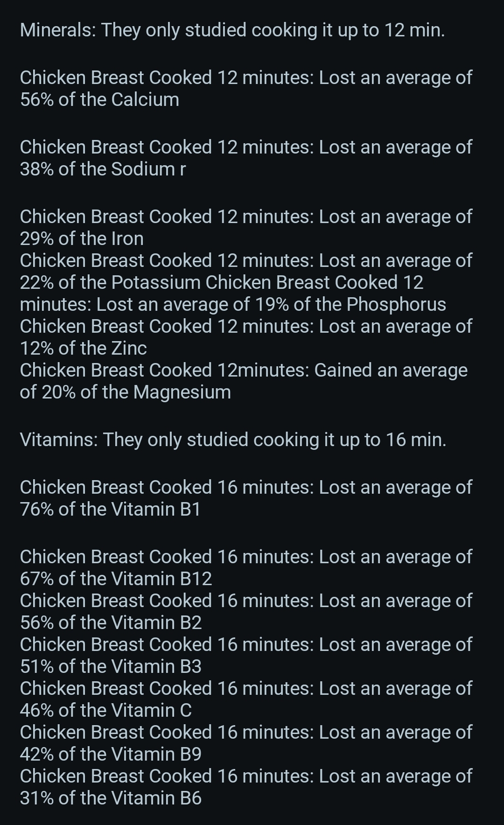Image resolution: width=504 pixels, height=825 pixels.
Task: Click the 29% Iron loss text
Action: [x=82, y=238]
